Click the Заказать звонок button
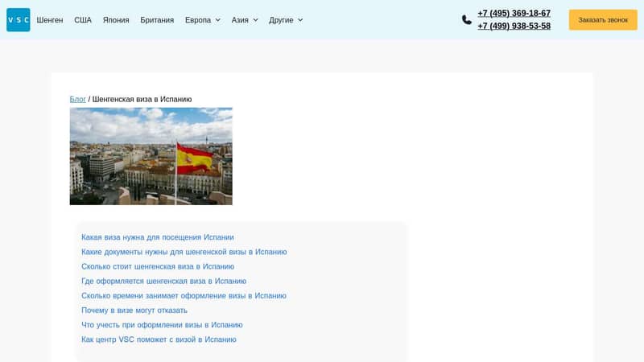Image resolution: width=644 pixels, height=362 pixels. coord(603,19)
